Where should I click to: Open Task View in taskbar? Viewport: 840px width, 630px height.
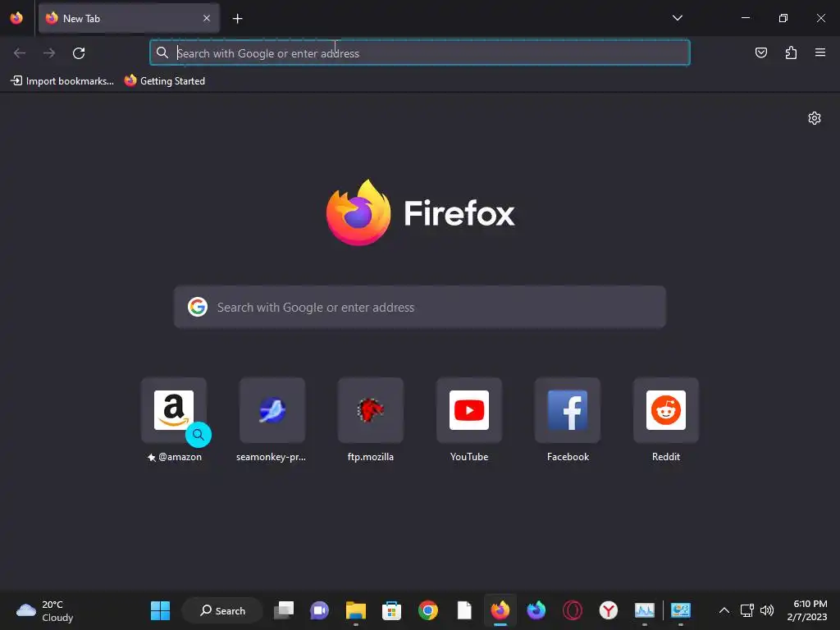[283, 610]
